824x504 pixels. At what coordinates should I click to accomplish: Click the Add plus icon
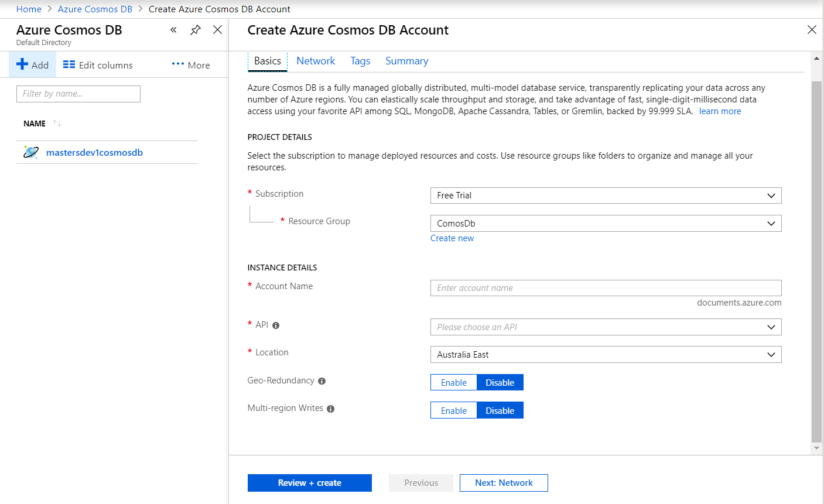[x=23, y=64]
